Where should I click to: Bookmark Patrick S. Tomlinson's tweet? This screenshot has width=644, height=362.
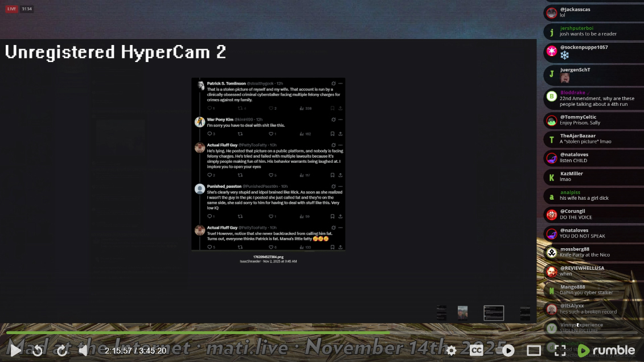[x=333, y=108]
